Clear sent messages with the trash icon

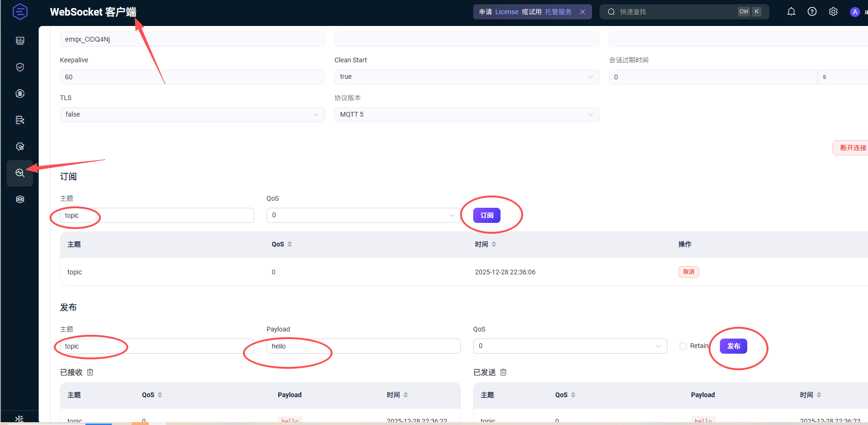point(503,372)
